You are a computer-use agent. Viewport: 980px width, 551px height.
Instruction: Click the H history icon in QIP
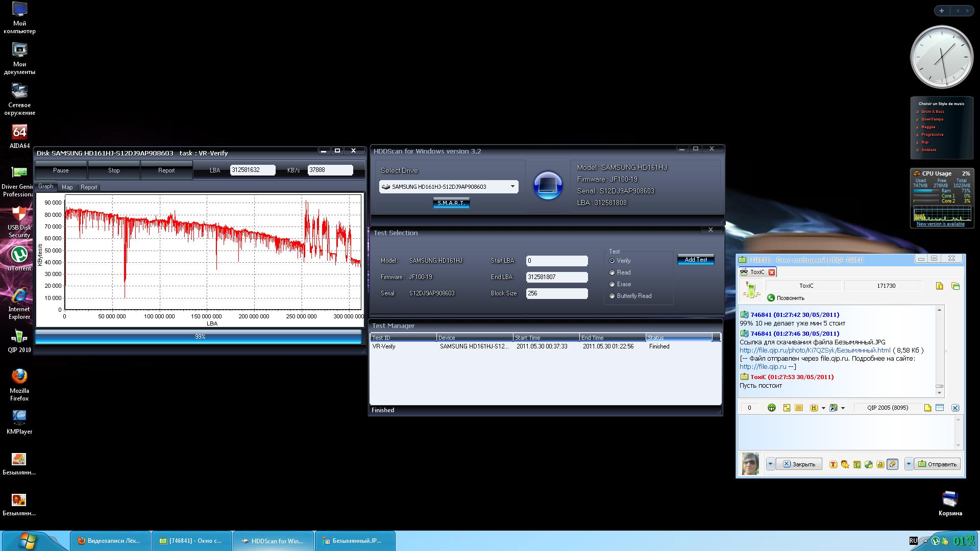tap(814, 408)
